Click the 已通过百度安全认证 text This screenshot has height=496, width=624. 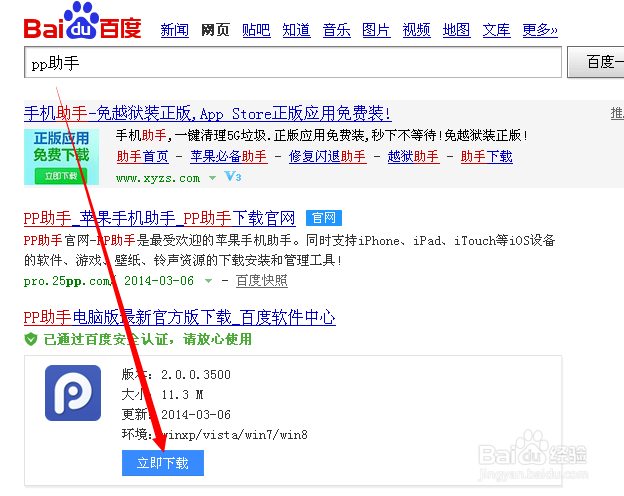pyautogui.click(x=147, y=340)
